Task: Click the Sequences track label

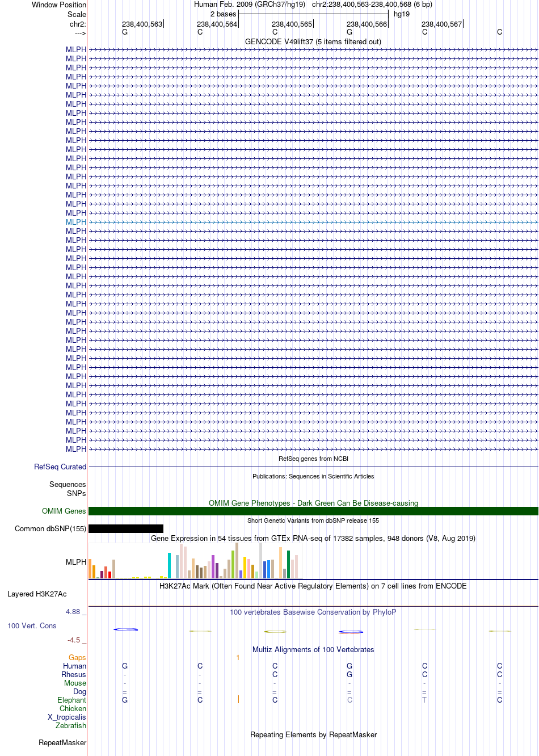Action: [x=68, y=484]
